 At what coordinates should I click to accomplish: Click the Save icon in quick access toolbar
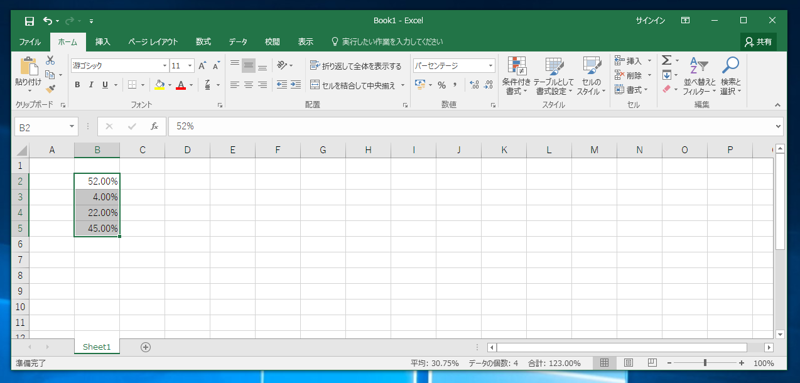[x=30, y=21]
